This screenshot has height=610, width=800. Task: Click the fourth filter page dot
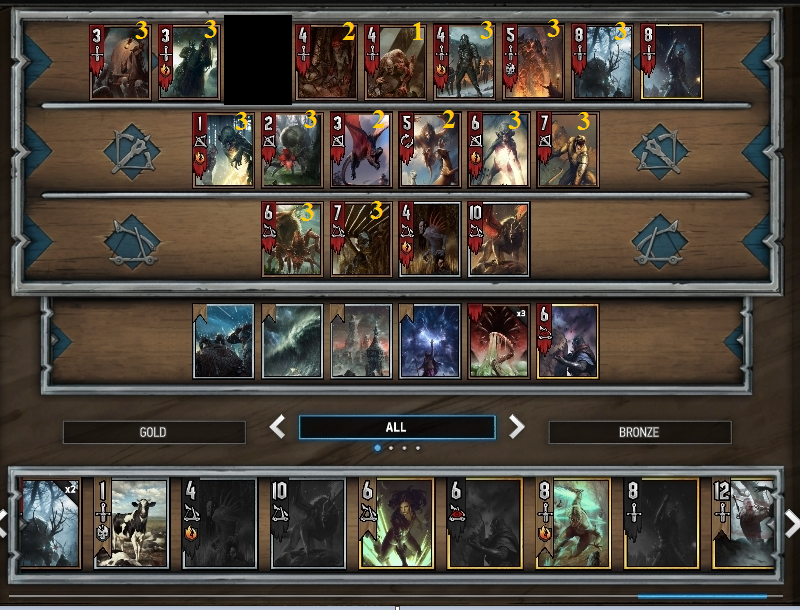(418, 448)
